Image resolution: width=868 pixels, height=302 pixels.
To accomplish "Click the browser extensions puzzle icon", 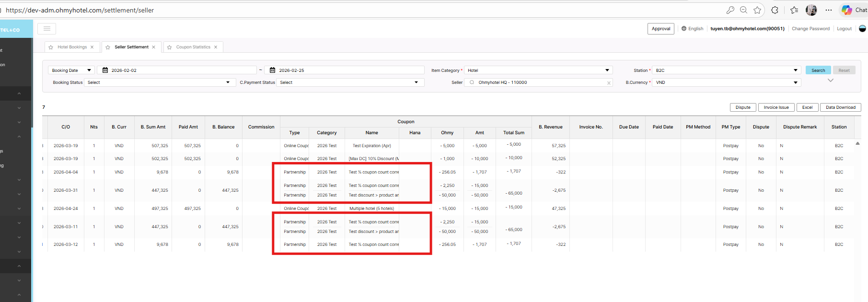I will click(775, 10).
